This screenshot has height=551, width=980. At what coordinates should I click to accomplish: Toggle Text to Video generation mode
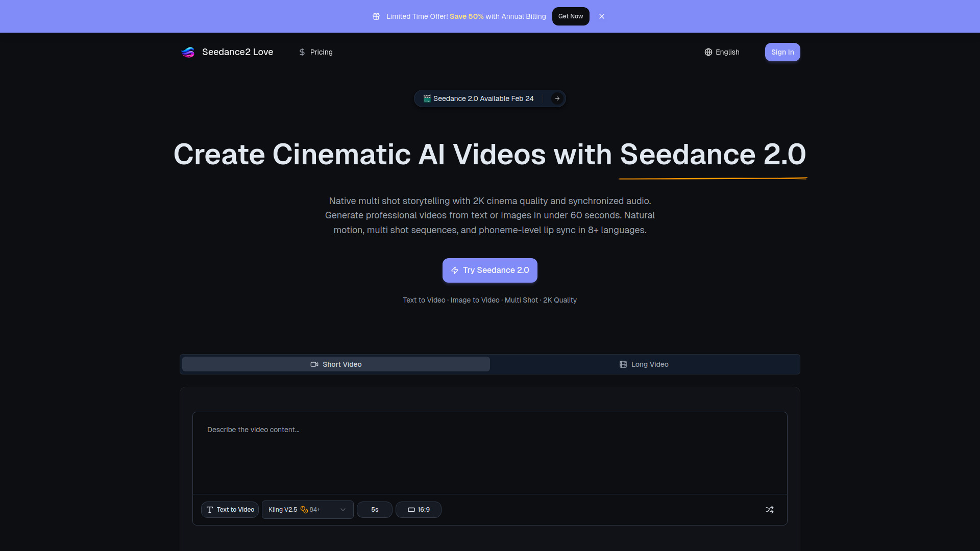pos(230,509)
